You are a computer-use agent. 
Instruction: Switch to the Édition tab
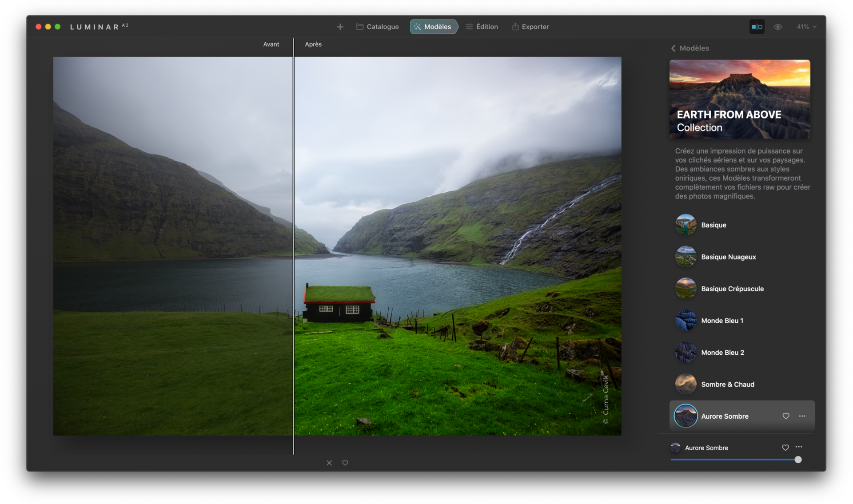coord(482,27)
